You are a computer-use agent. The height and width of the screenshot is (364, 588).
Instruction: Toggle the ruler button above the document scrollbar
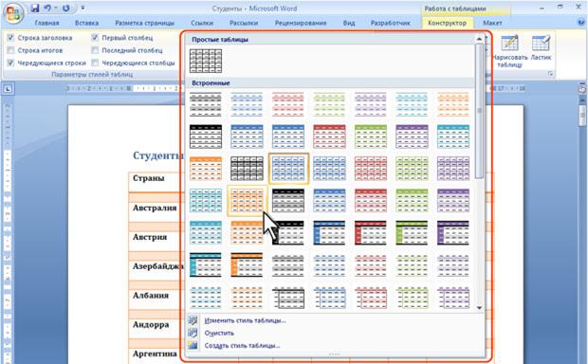(581, 89)
